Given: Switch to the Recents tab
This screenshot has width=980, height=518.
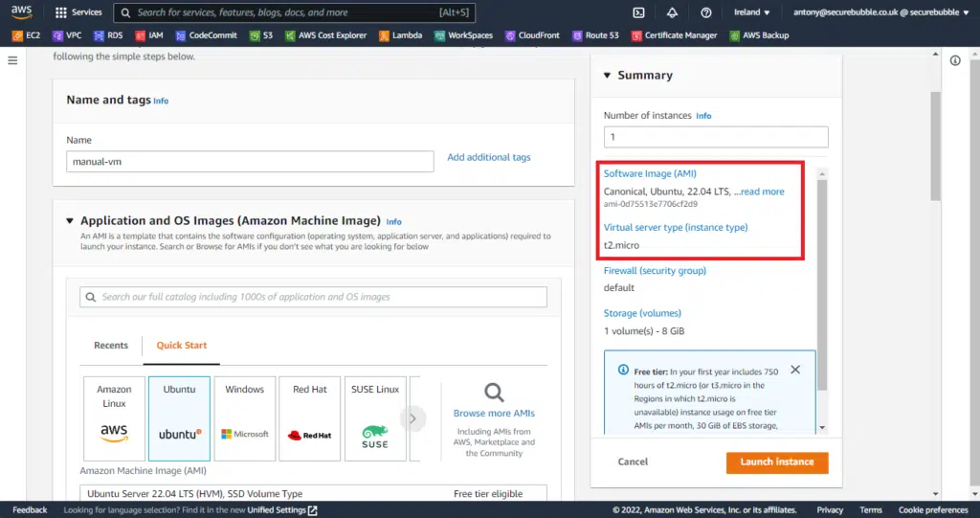Looking at the screenshot, I should click(x=111, y=346).
